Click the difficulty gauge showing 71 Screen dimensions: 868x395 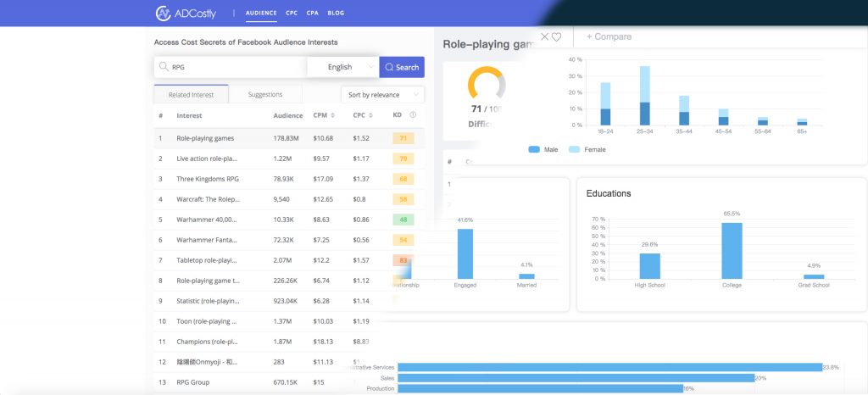(x=487, y=83)
